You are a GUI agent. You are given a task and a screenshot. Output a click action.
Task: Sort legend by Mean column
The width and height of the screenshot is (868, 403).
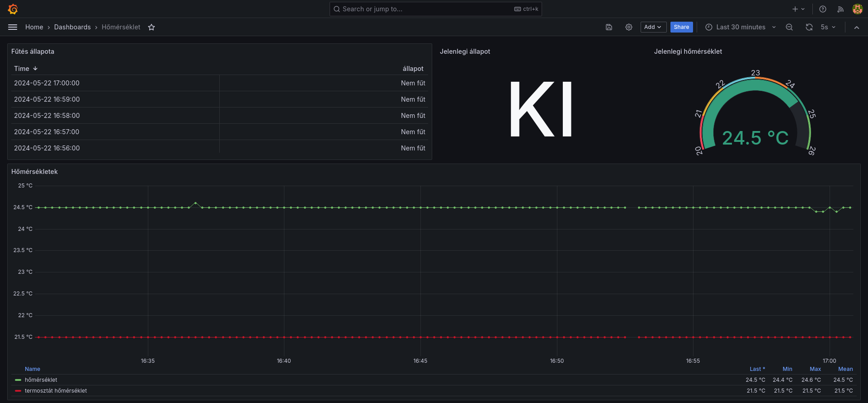845,369
